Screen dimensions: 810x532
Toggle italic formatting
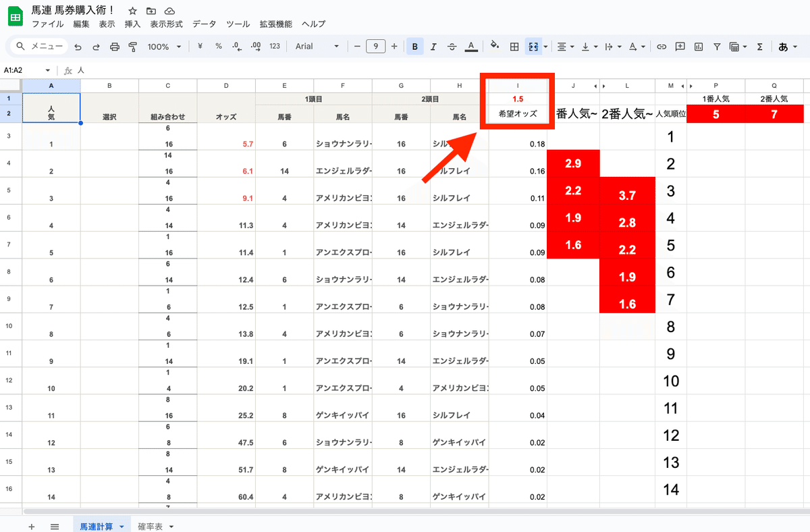click(x=433, y=47)
